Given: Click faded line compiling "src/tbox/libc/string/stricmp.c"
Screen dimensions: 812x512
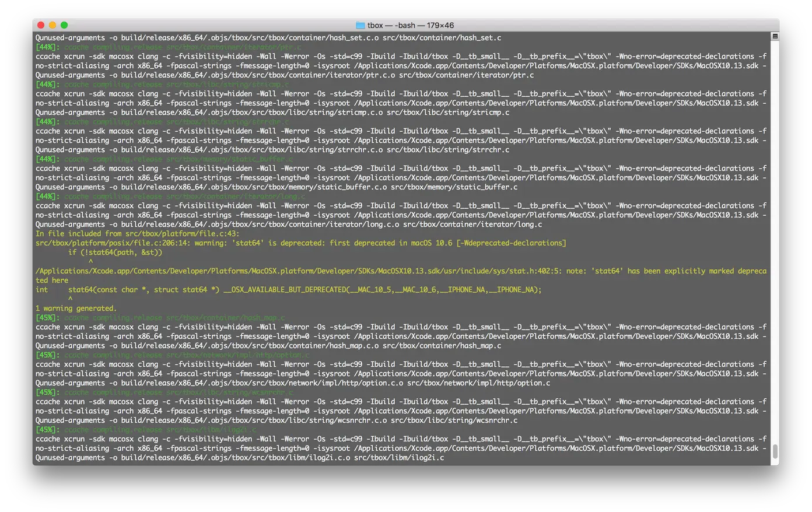Looking at the screenshot, I should click(x=176, y=85).
